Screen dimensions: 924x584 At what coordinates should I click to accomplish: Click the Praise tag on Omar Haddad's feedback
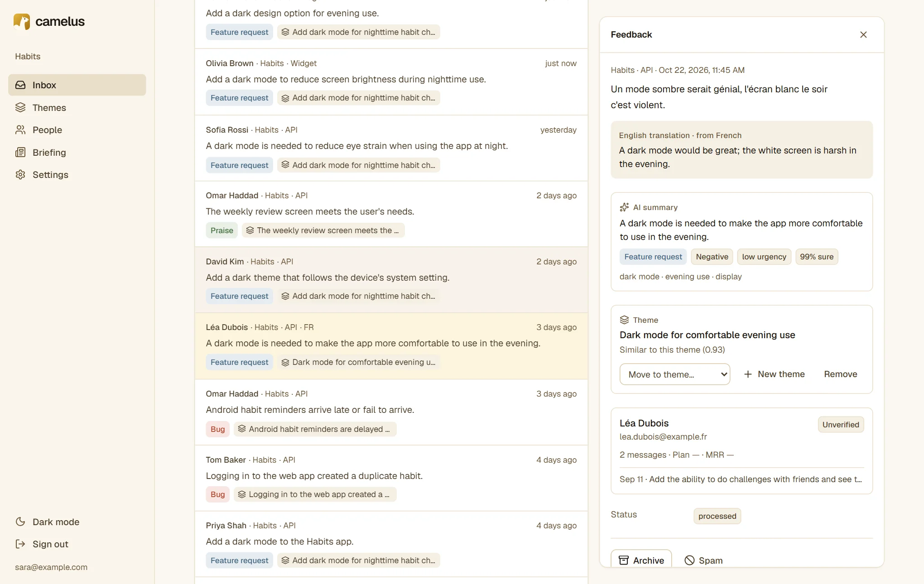221,230
